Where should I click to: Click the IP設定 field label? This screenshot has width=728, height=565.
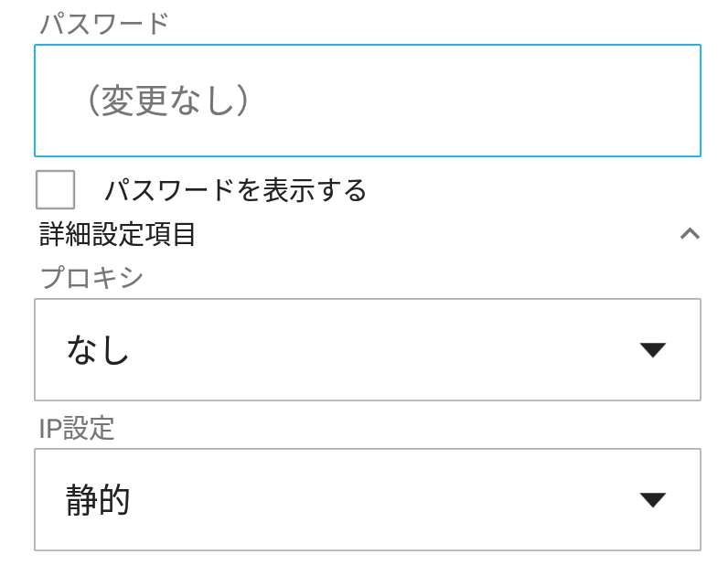(77, 428)
